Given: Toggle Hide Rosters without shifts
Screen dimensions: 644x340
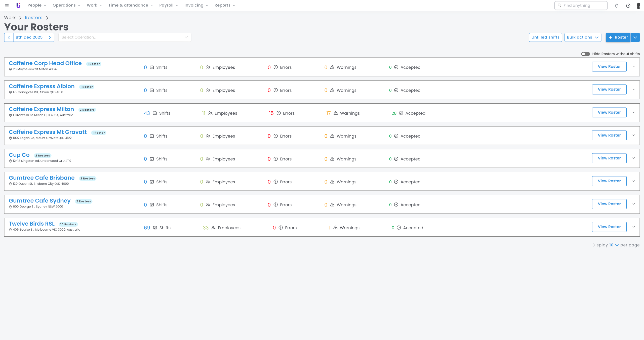Looking at the screenshot, I should tap(585, 54).
